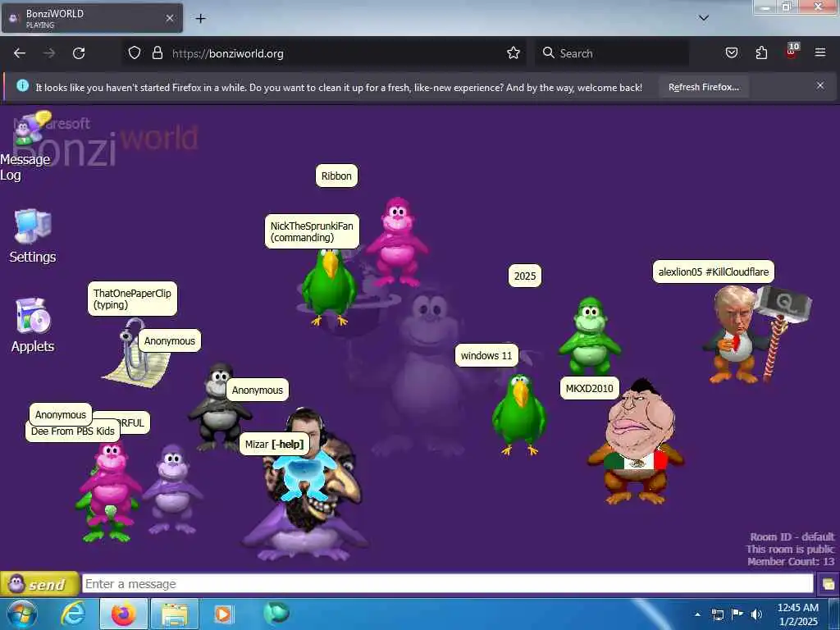Viewport: 840px width, 630px height.
Task: Click the Mizar [-help] name tag
Action: [274, 444]
